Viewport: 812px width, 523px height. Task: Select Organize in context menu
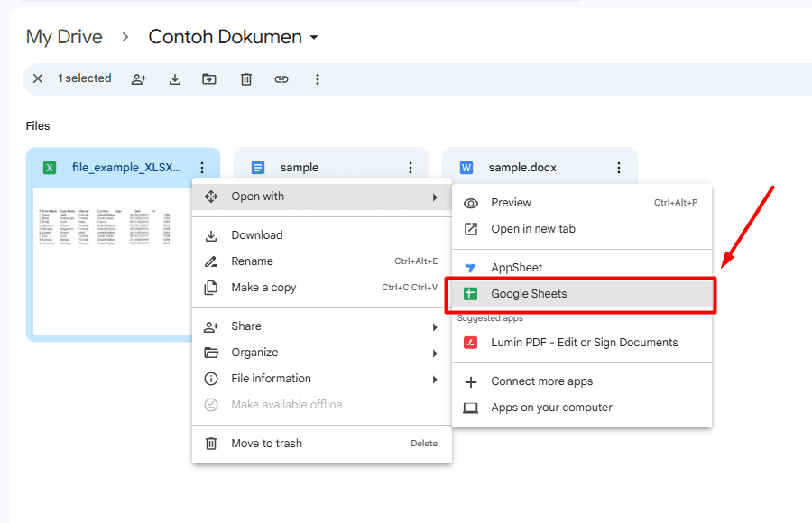point(321,352)
